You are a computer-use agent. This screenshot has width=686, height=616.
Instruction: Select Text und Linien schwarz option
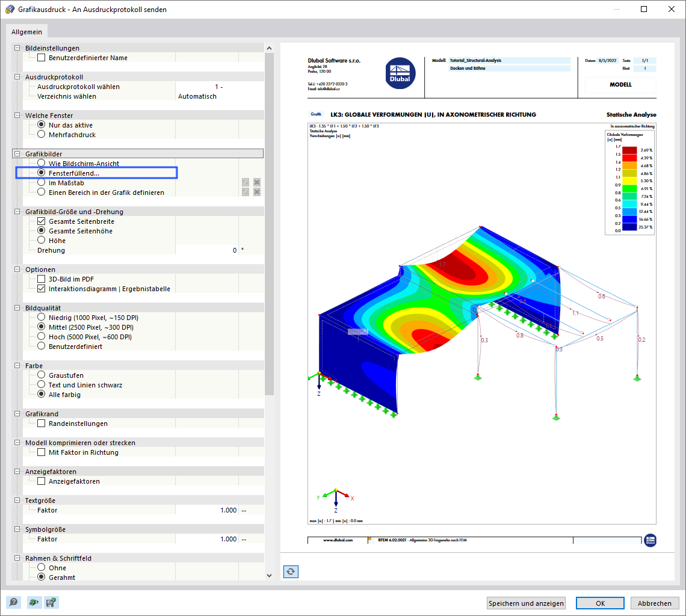42,384
